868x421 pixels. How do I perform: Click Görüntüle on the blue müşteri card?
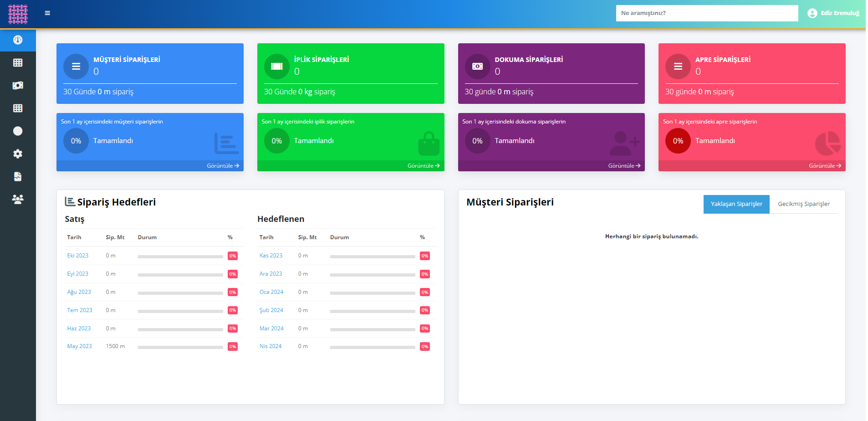point(223,166)
